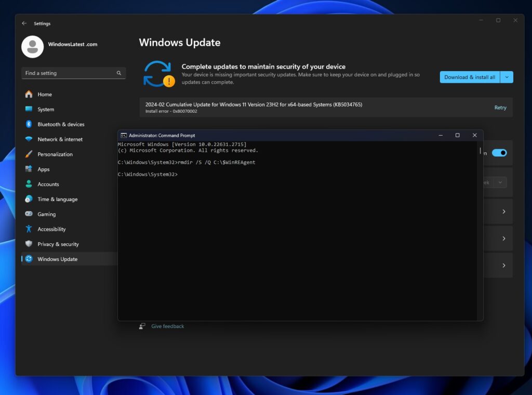The image size is (532, 395).
Task: Select Windows Update in the sidebar
Action: tap(57, 259)
